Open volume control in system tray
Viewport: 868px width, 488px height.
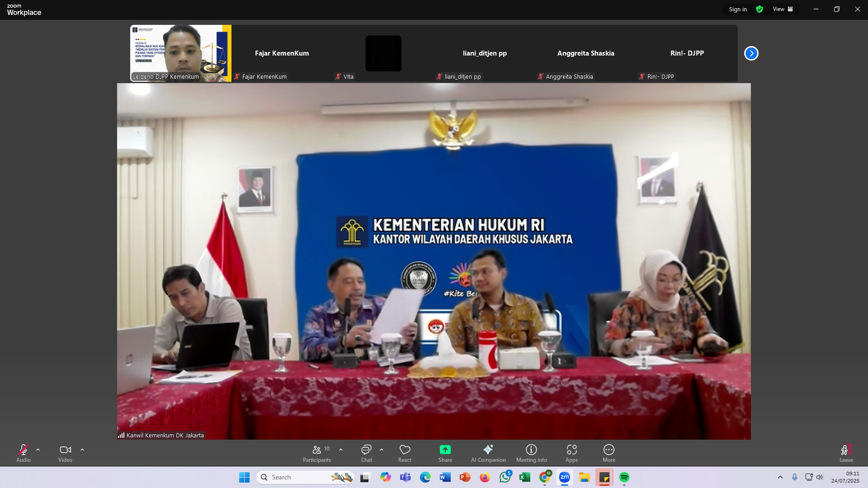click(820, 477)
